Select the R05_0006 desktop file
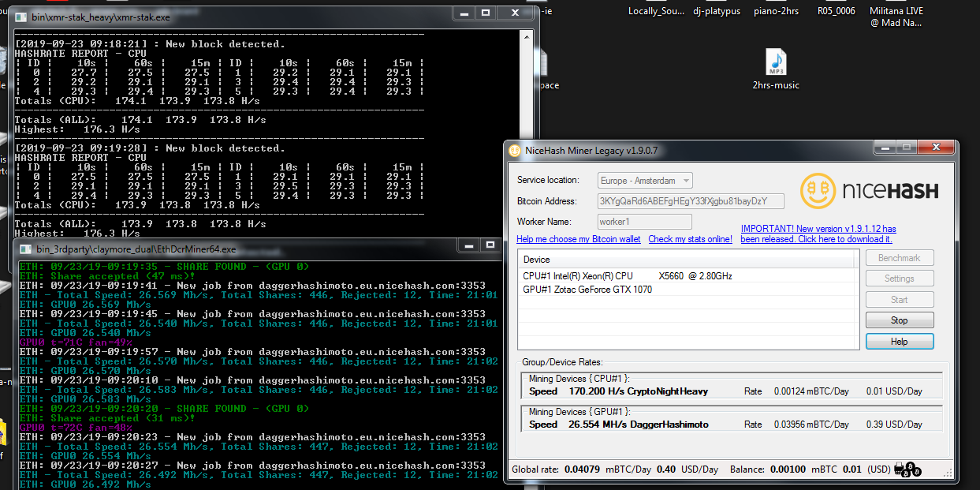980x490 pixels. click(x=836, y=11)
